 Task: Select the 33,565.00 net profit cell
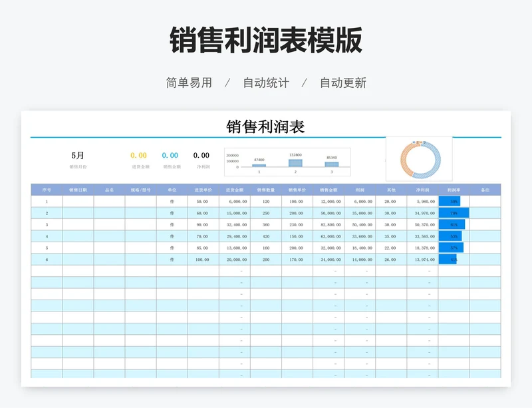click(422, 236)
